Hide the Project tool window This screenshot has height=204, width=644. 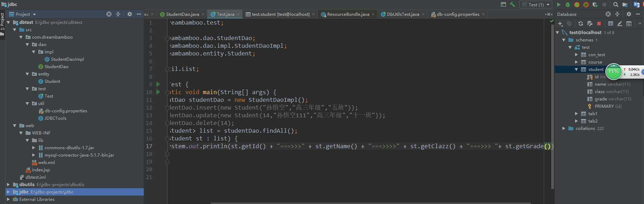(x=139, y=14)
